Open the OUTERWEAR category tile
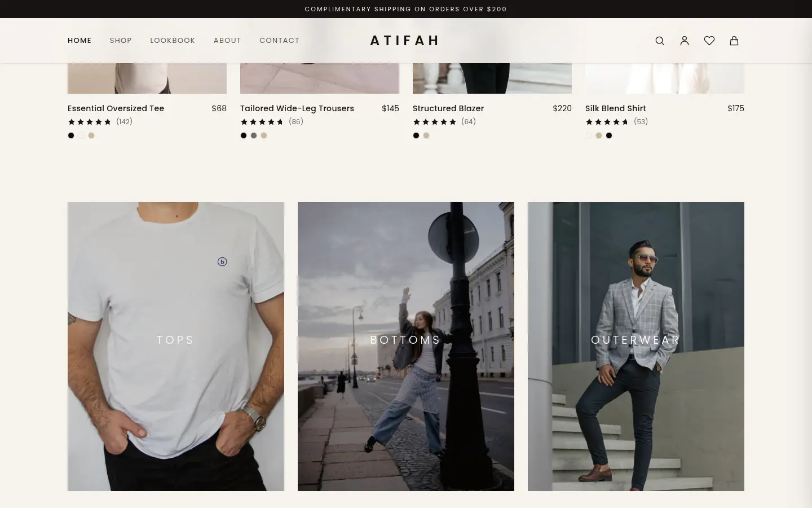 click(636, 347)
